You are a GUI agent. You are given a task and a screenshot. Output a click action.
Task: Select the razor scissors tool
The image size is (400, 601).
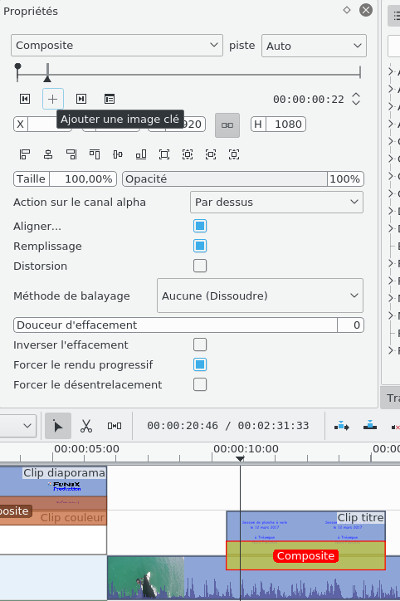click(x=86, y=425)
